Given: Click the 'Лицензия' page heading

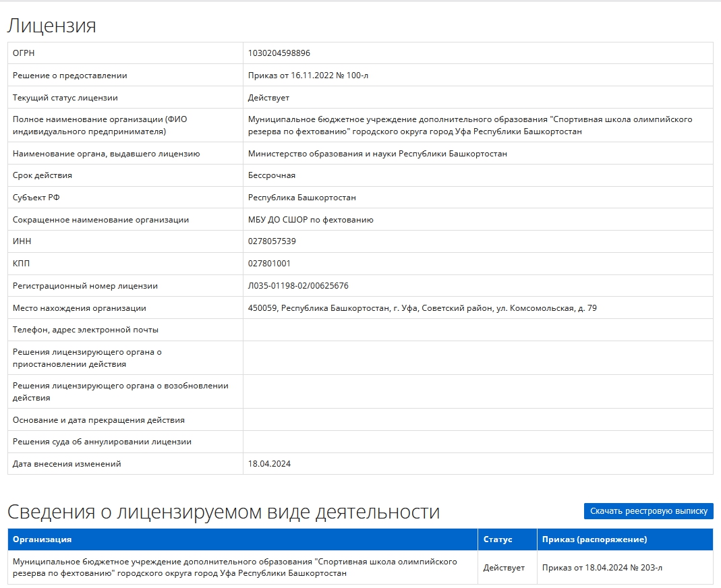Looking at the screenshot, I should click(51, 25).
